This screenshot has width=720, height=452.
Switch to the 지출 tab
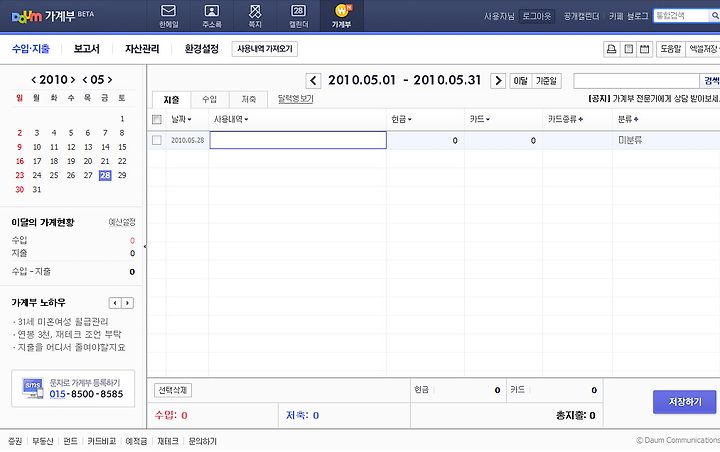coord(171,100)
